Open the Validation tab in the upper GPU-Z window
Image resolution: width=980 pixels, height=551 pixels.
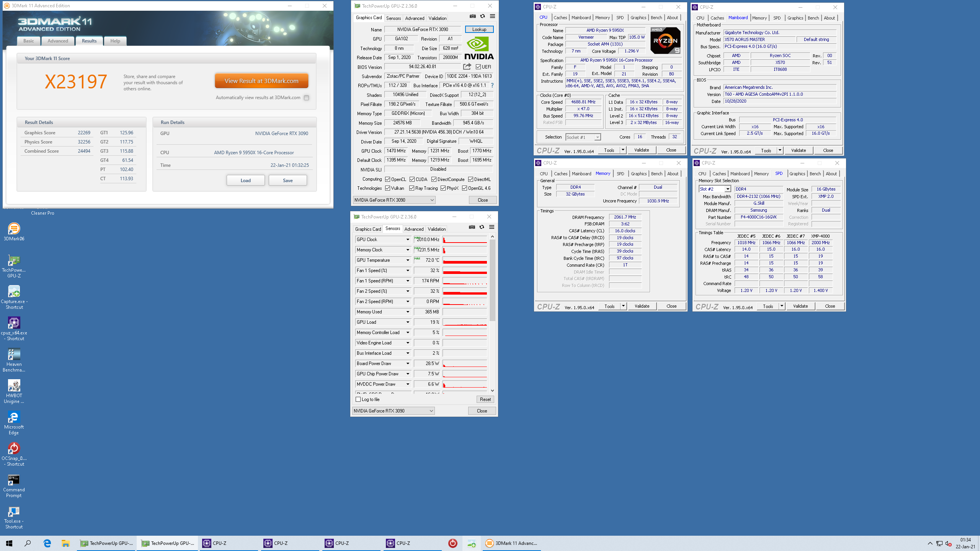[438, 18]
